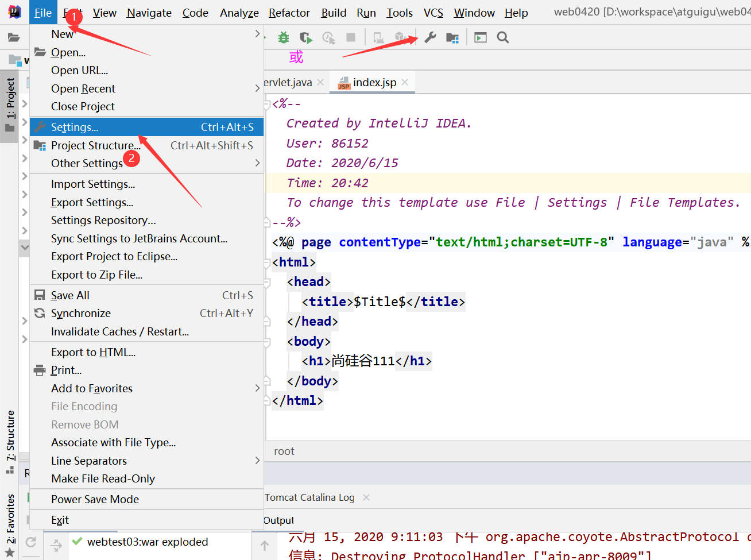Expand the Add to Favorites submenu

(146, 388)
